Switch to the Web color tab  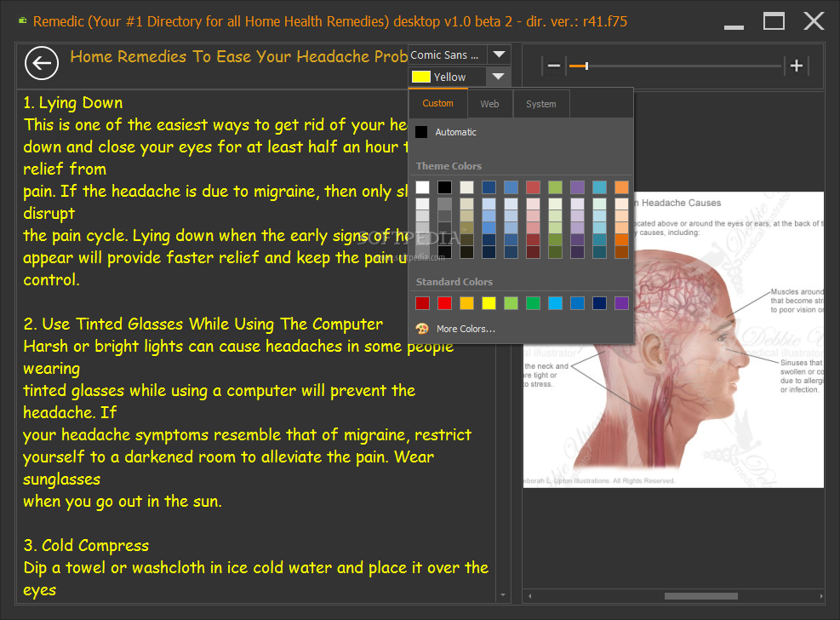point(489,104)
